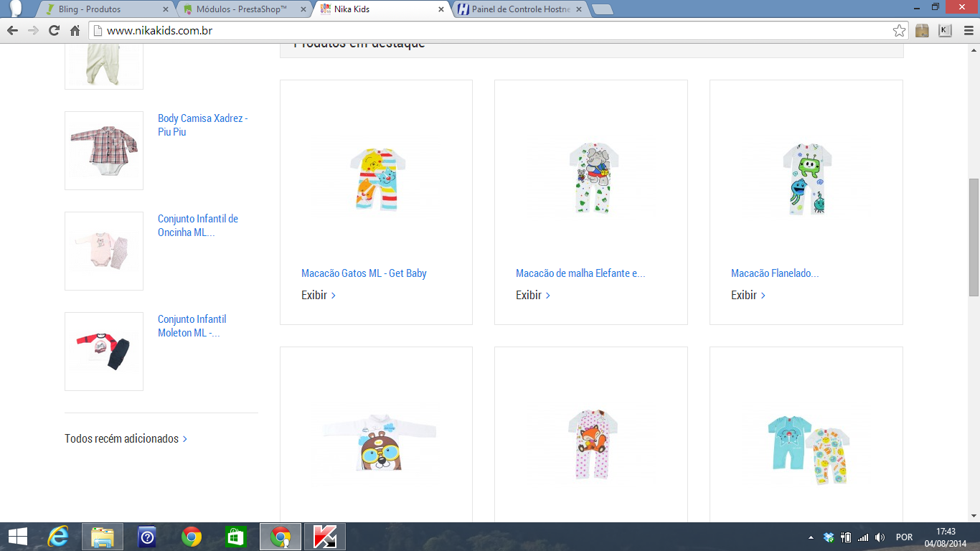
Task: Click the fox romper product image
Action: 591,444
